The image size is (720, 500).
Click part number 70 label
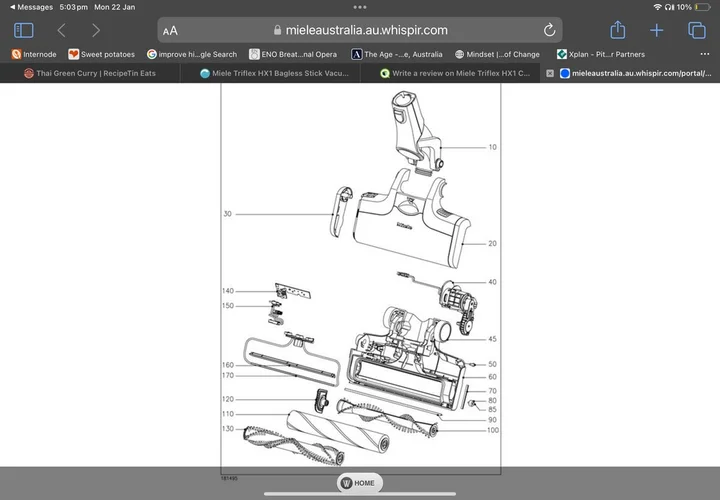492,391
